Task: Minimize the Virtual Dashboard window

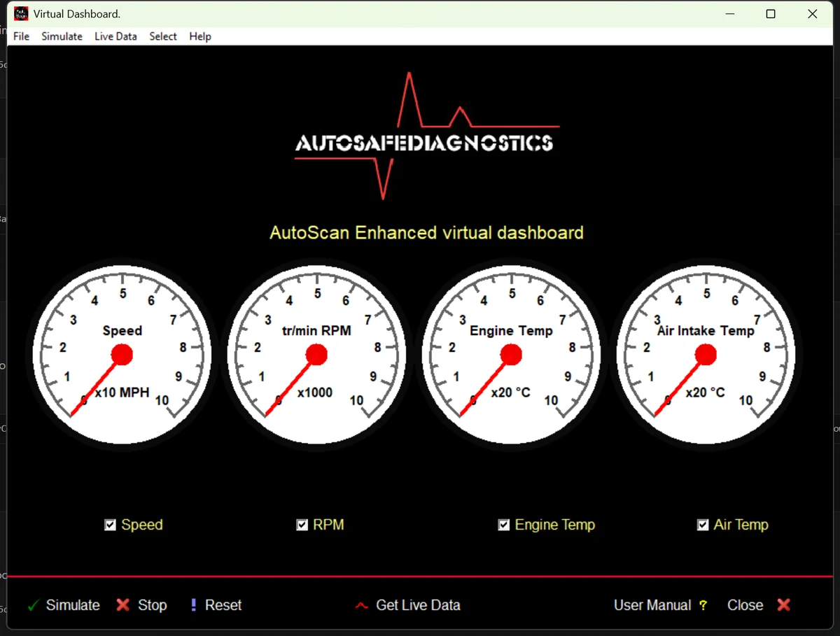Action: pos(730,14)
